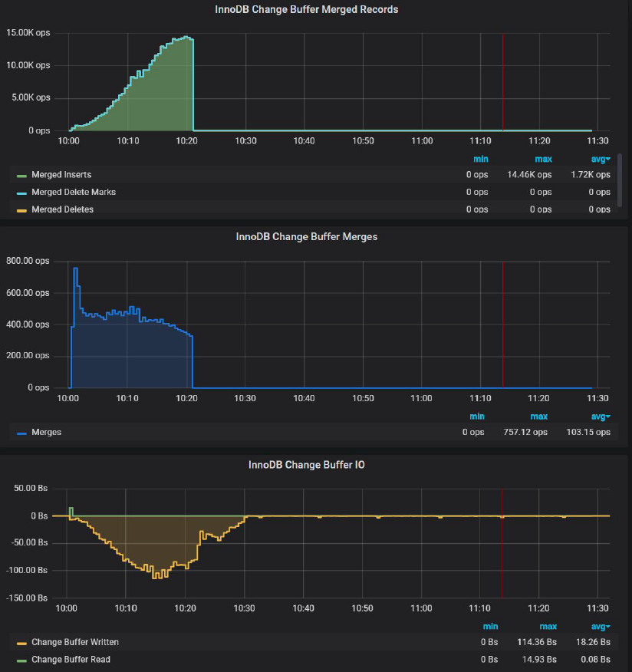Click the Merges series legend label
Screen dimensions: 632x672
click(46, 433)
